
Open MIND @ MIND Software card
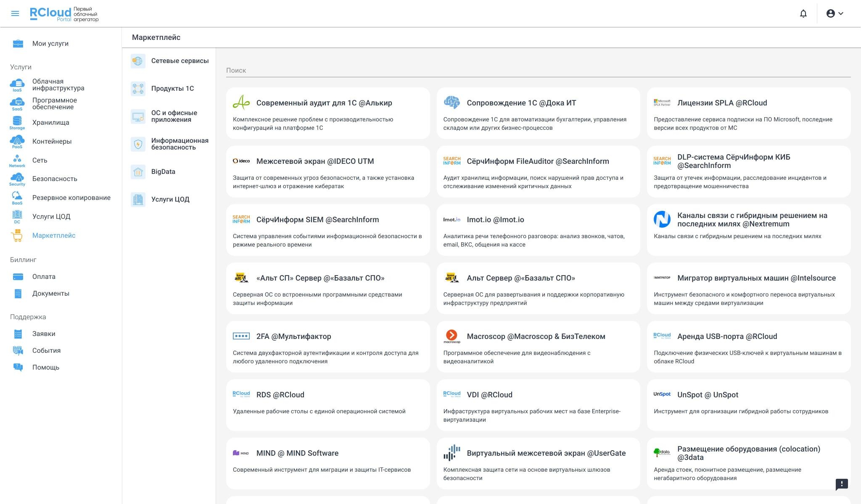pos(328,463)
